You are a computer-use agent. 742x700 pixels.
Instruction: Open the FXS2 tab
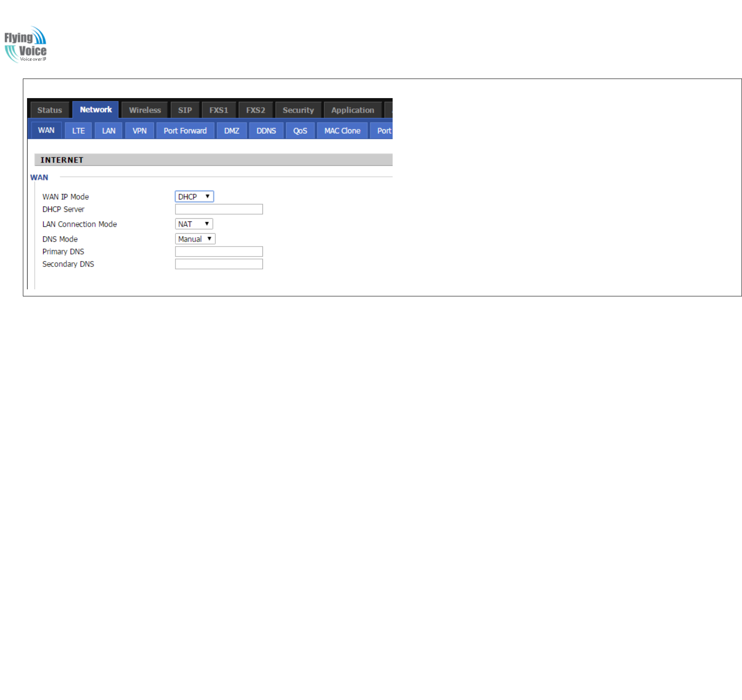click(255, 110)
